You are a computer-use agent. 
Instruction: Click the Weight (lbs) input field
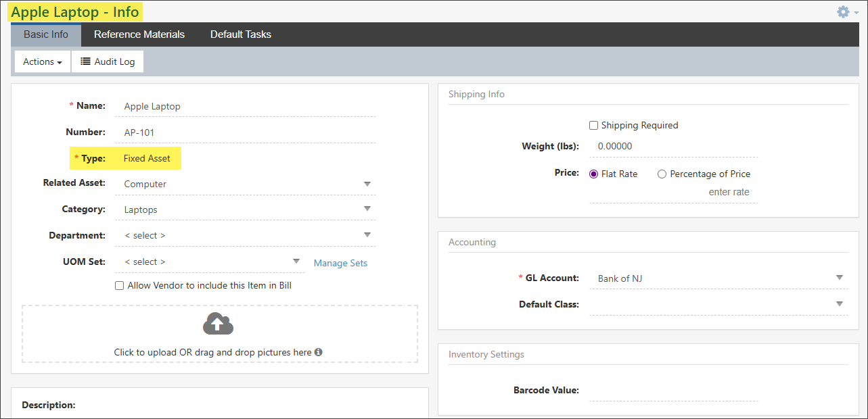672,147
